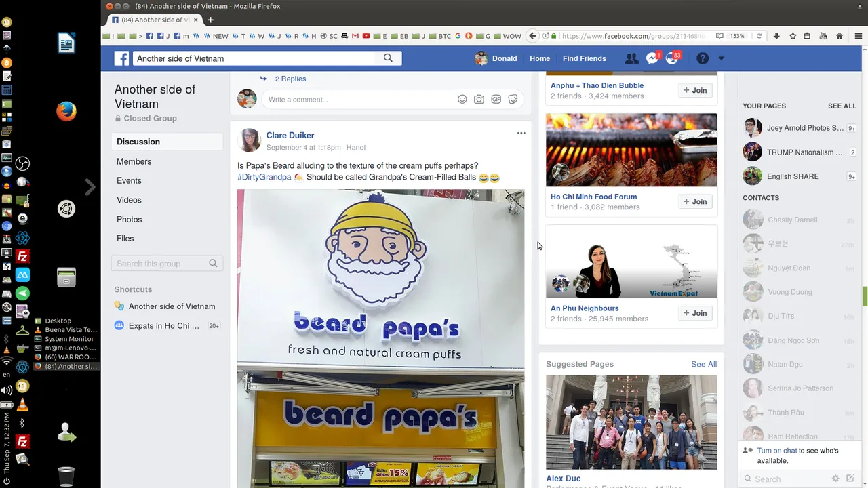Click the Search this group field
Image resolution: width=868 pixels, height=488 pixels.
click(x=167, y=264)
